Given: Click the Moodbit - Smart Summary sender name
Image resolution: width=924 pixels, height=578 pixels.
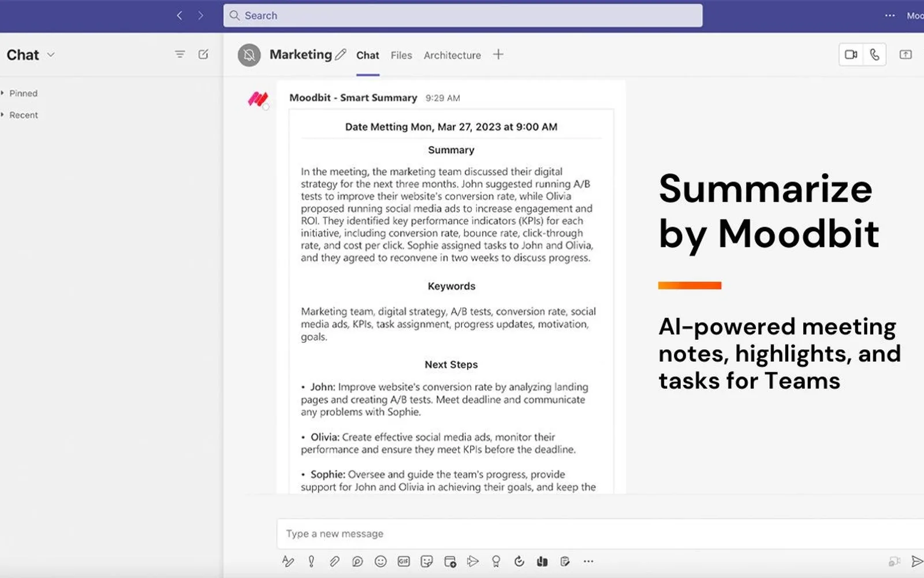Looking at the screenshot, I should tap(353, 98).
